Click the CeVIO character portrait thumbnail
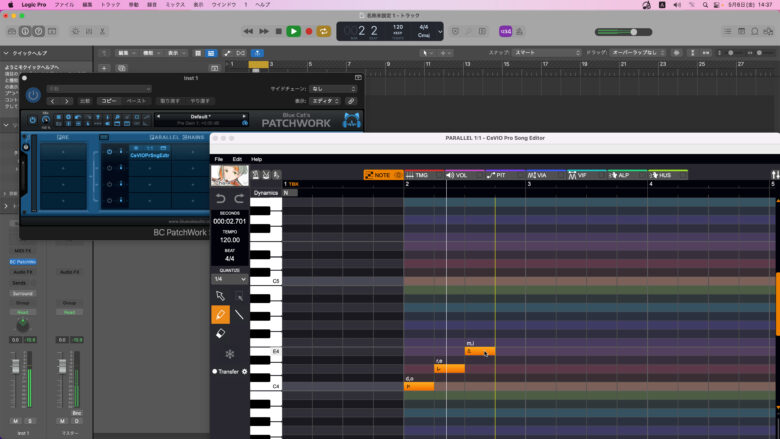 [229, 176]
